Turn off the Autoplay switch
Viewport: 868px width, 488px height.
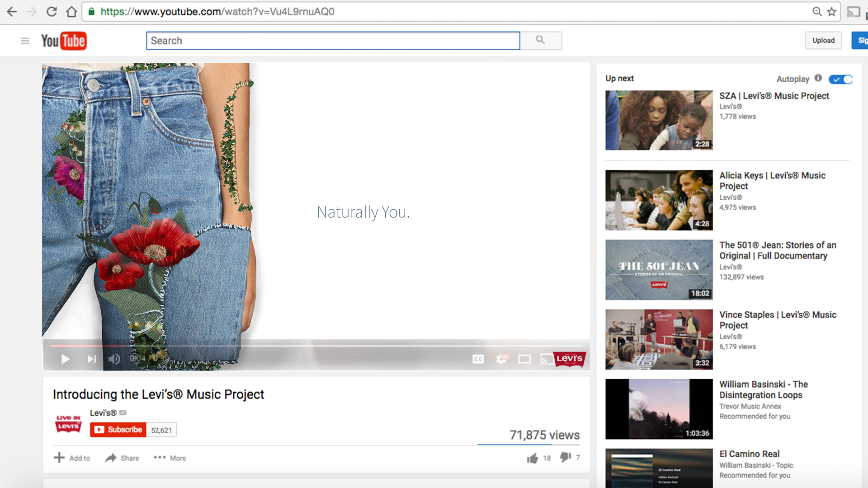(x=840, y=79)
